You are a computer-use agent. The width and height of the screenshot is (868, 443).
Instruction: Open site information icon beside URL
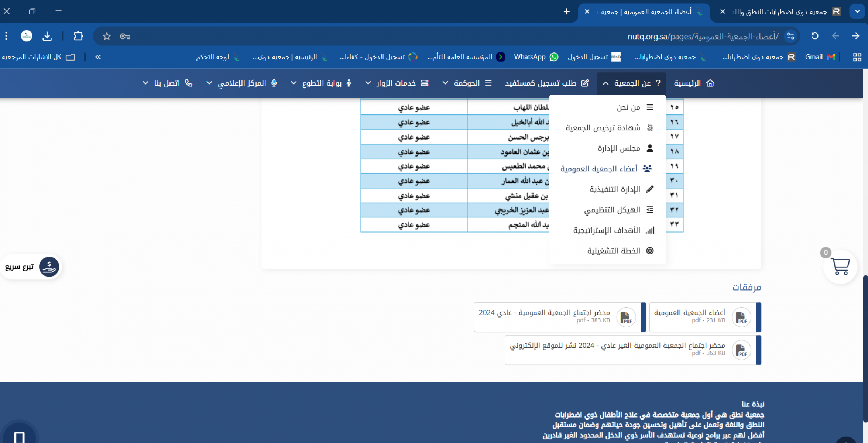790,36
